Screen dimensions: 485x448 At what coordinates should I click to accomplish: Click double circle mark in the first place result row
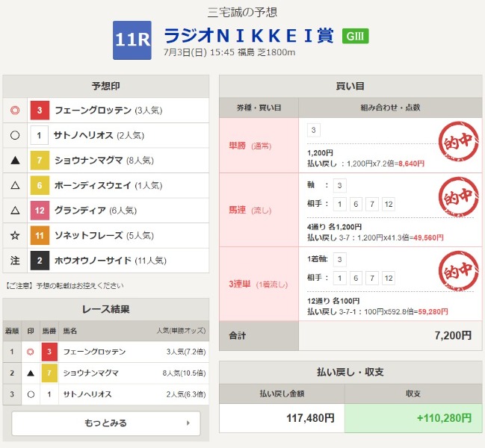point(31,352)
